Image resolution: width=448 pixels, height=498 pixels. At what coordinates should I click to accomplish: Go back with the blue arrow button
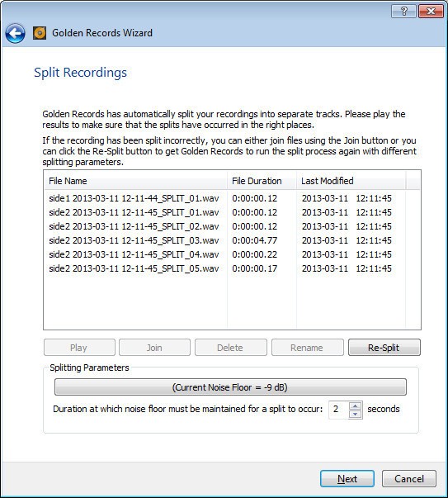(x=15, y=33)
